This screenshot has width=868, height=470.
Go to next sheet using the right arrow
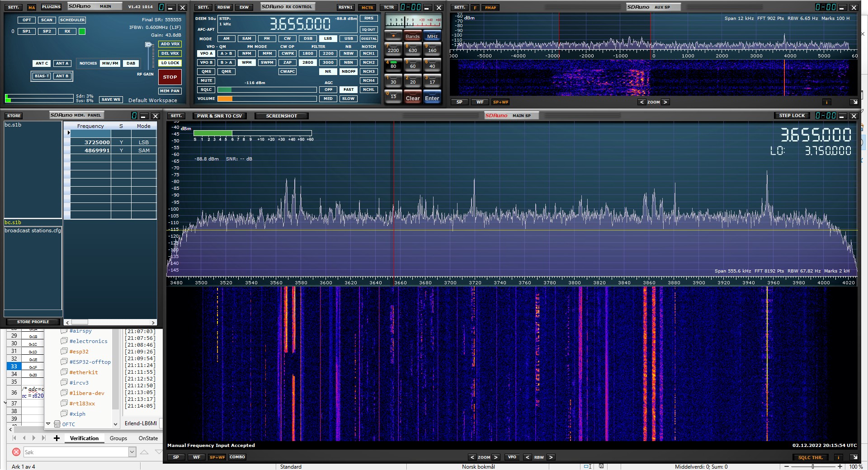(x=34, y=438)
